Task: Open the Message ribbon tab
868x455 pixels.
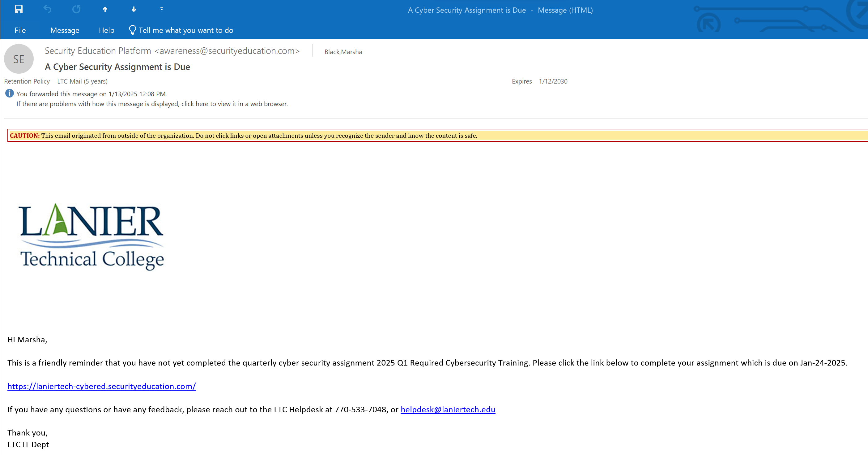Action: pos(65,30)
